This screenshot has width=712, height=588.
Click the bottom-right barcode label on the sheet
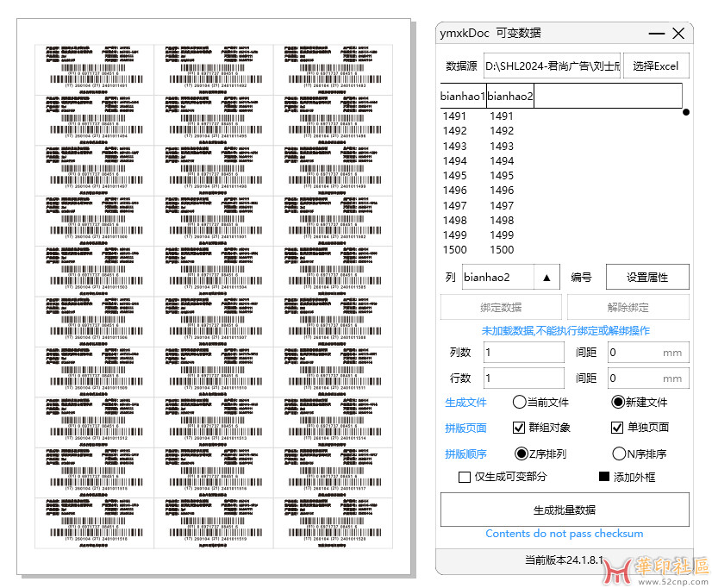pos(333,523)
